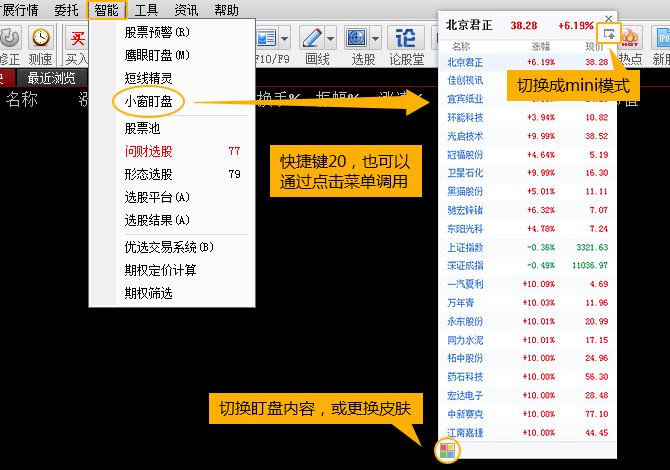Select 环能科技 in watch list
Screen dimensions: 670x470
point(527,117)
